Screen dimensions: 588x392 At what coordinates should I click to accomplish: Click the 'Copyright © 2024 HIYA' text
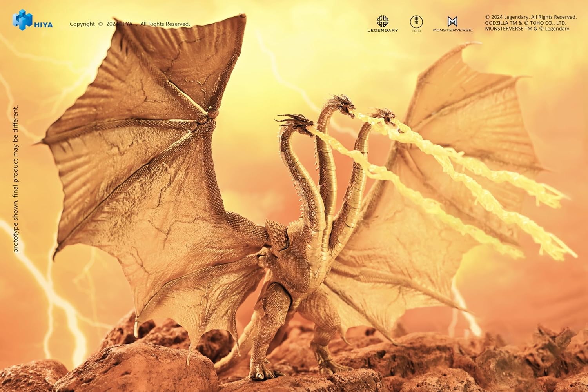(101, 24)
